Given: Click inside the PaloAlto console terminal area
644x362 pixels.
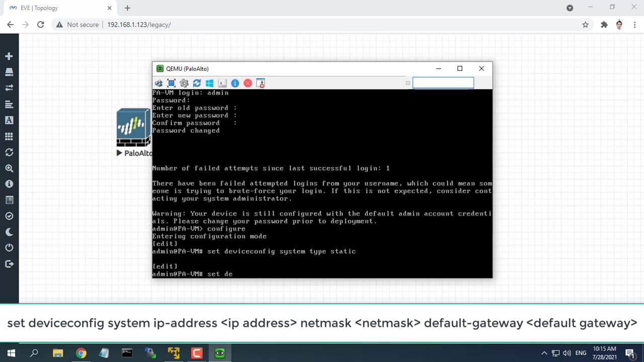Looking at the screenshot, I should pyautogui.click(x=322, y=184).
